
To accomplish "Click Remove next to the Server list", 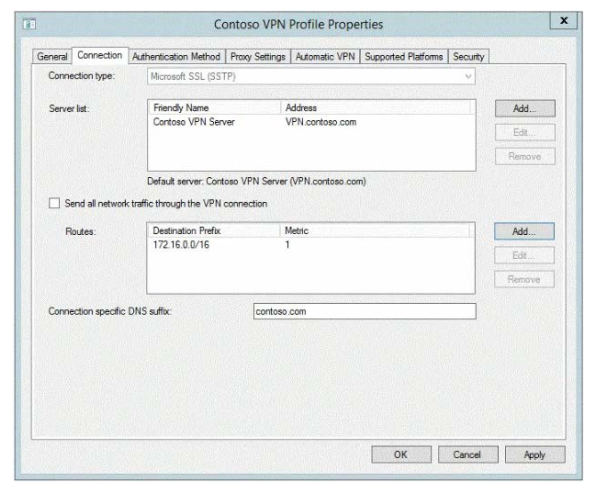I will [525, 156].
